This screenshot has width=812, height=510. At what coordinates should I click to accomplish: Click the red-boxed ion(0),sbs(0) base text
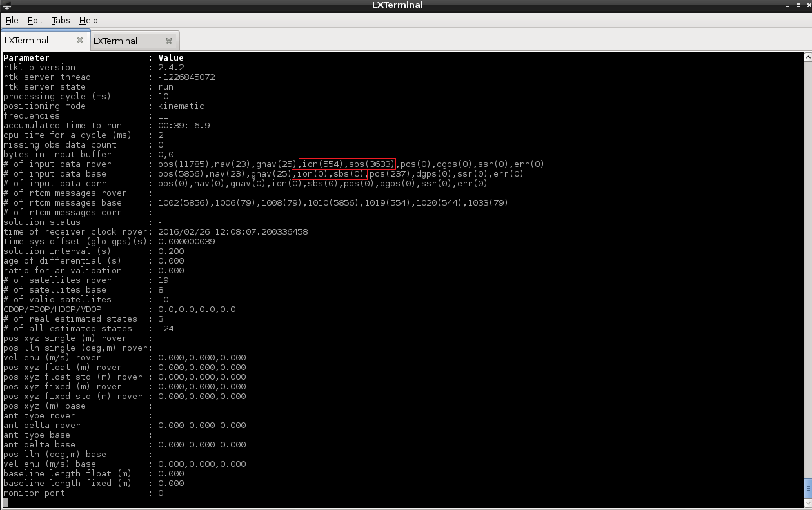330,174
